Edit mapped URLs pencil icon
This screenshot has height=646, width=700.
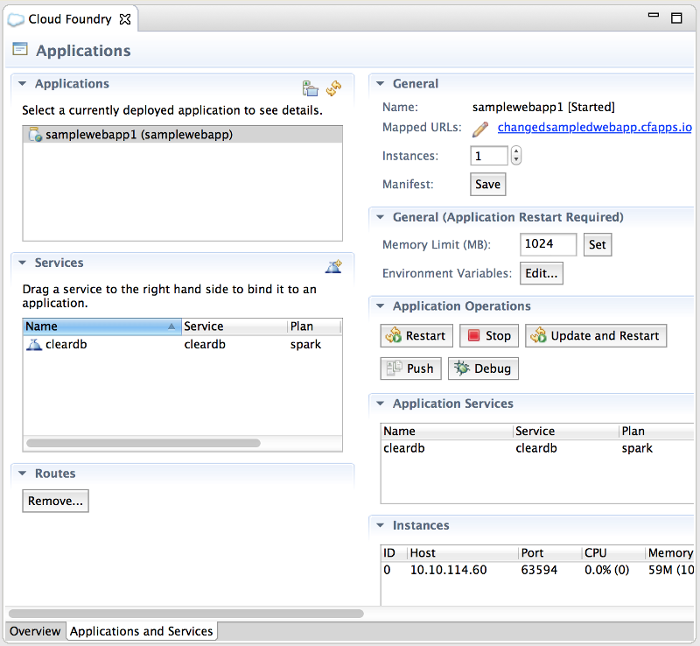[480, 129]
